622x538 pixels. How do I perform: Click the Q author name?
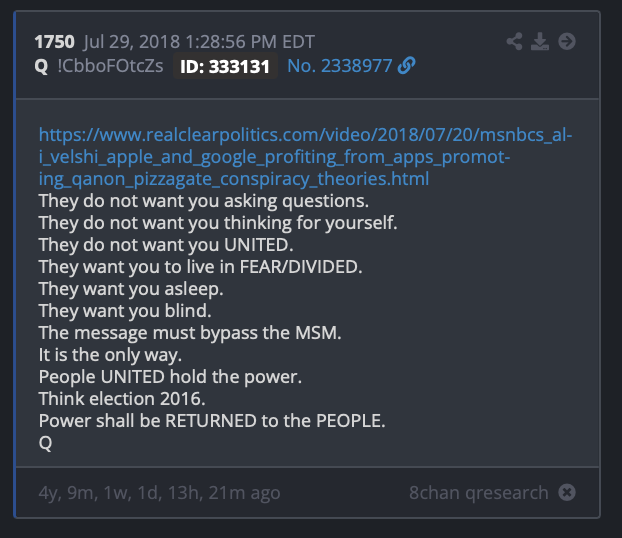(41, 66)
